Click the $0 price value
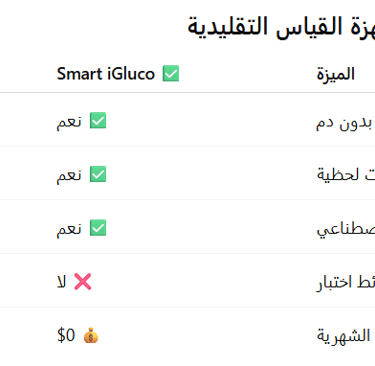The height and width of the screenshot is (366, 375). (66, 335)
